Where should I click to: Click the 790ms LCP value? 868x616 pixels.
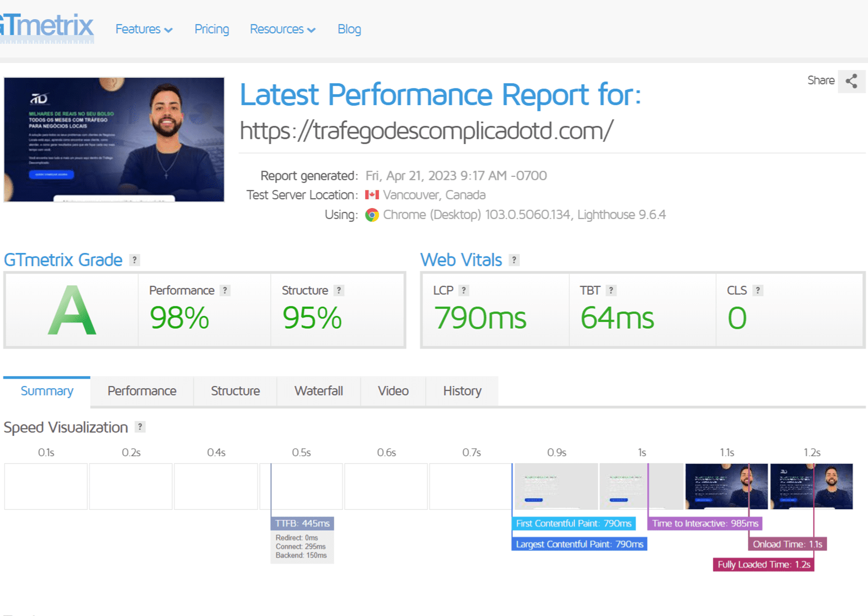click(x=480, y=318)
